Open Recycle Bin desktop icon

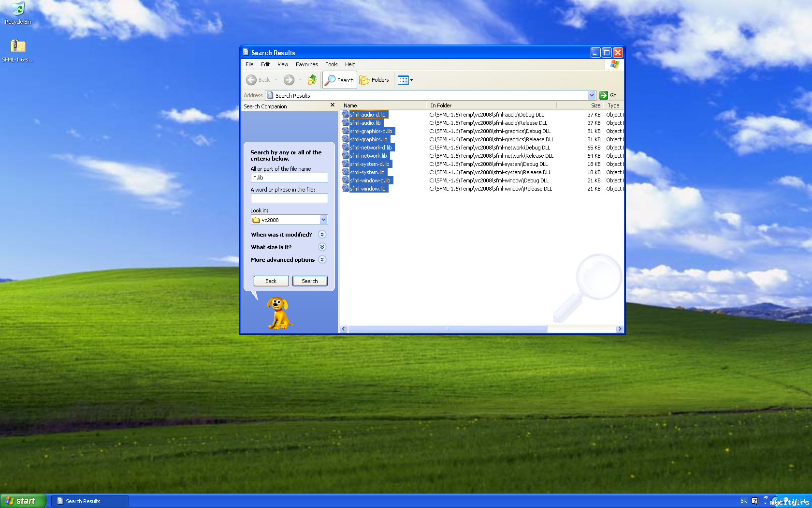18,10
